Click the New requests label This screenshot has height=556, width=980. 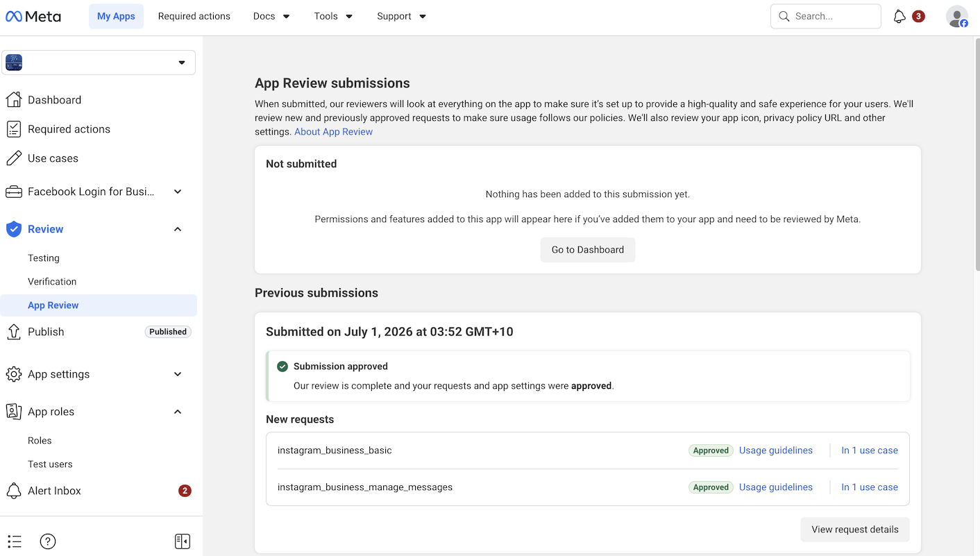[x=300, y=419]
